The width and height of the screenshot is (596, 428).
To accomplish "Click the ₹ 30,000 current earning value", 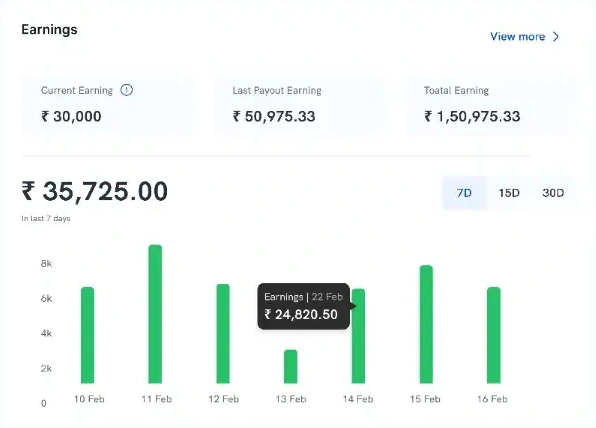I will tap(71, 116).
